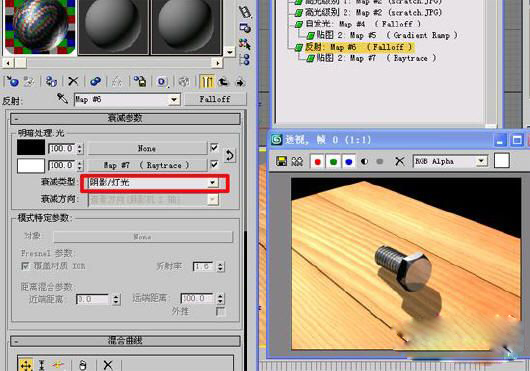This screenshot has height=371, width=530.
Task: Click Go Forward to Sibling icon
Action: 240,82
